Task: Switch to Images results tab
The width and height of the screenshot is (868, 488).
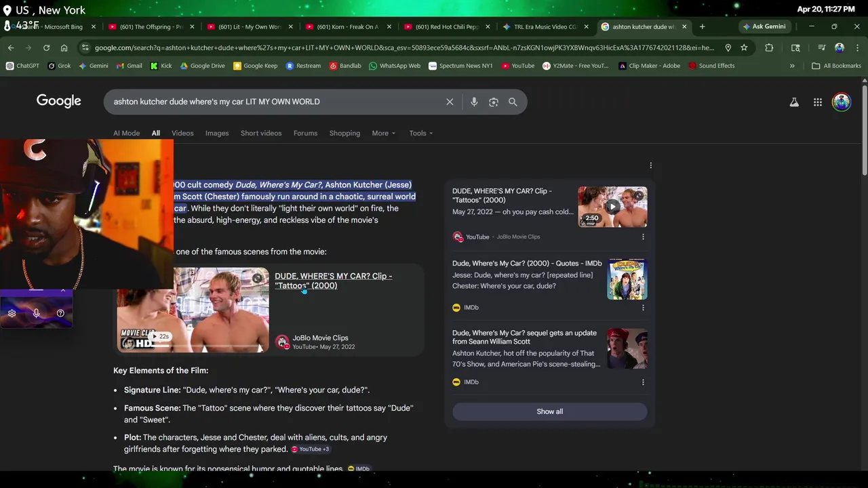Action: pyautogui.click(x=217, y=133)
